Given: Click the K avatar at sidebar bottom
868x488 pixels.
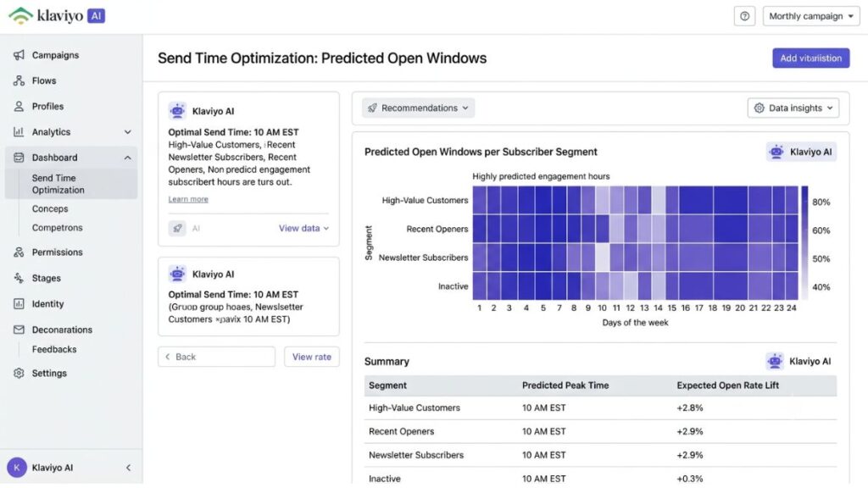Looking at the screenshot, I should tap(17, 468).
